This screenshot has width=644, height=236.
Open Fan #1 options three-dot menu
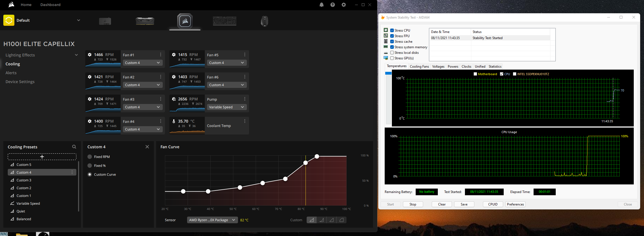pos(161,55)
